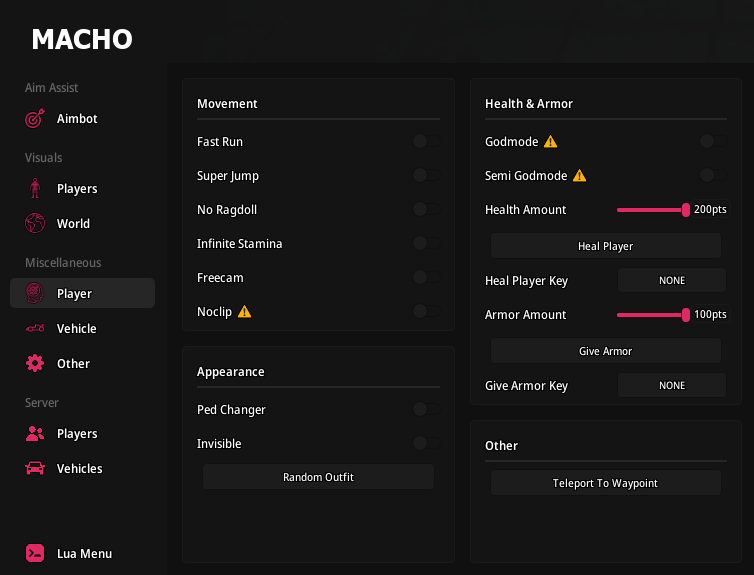Open the Lua Menu terminal icon
754x575 pixels.
pyautogui.click(x=35, y=553)
